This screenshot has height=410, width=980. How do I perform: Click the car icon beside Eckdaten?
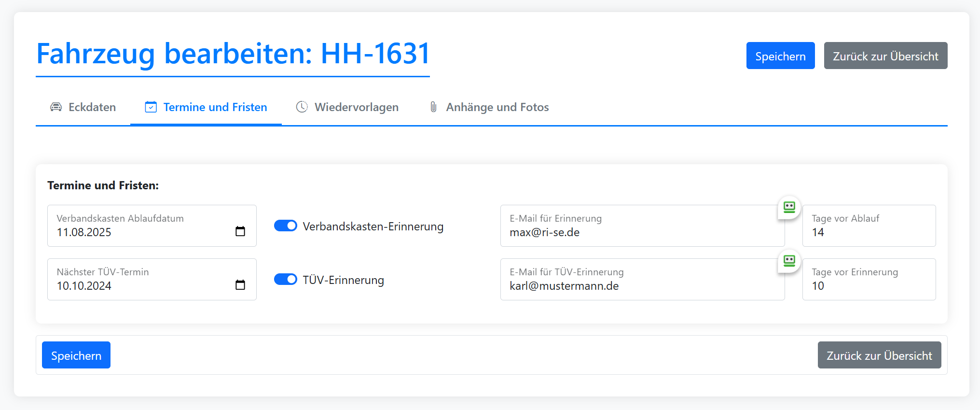point(56,107)
